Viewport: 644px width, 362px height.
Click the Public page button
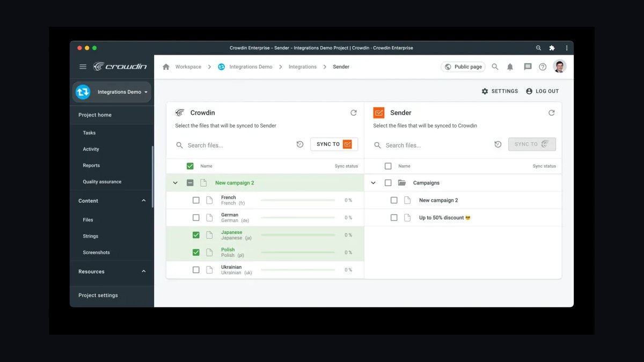tap(463, 67)
